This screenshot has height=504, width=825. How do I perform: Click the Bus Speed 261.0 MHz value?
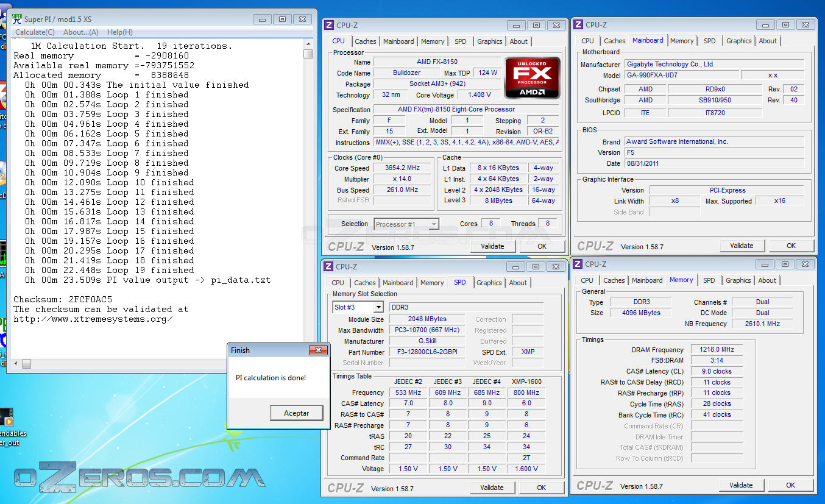pyautogui.click(x=402, y=190)
